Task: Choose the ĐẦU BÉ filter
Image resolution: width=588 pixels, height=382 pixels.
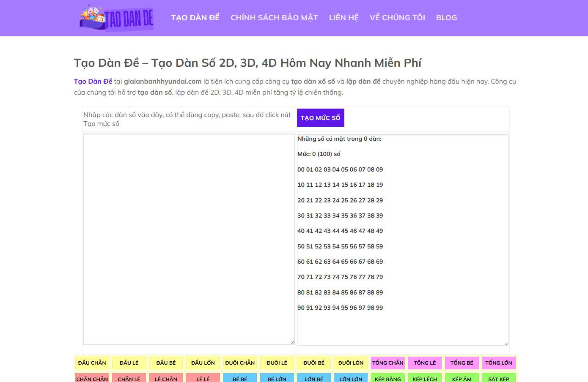Action: click(166, 363)
